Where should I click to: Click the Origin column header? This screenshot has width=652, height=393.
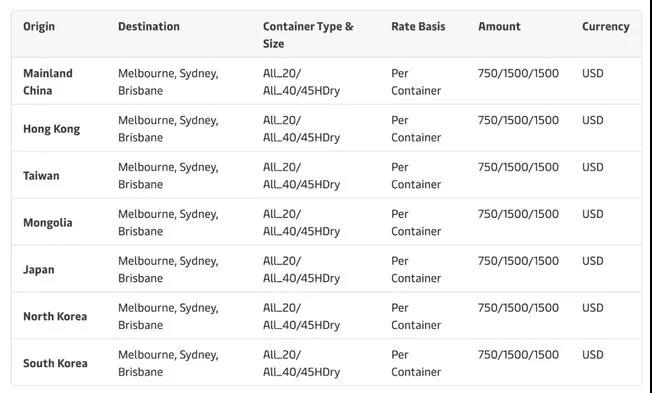point(39,27)
